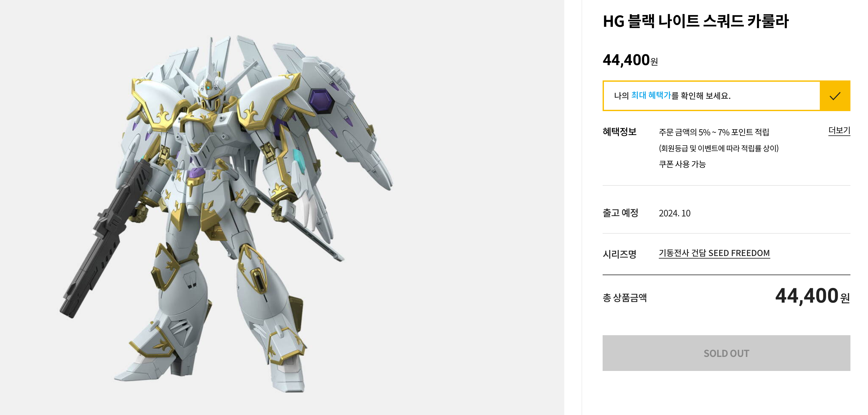Open the 기동전사 건담 SEED FREEDOM series link

(714, 253)
